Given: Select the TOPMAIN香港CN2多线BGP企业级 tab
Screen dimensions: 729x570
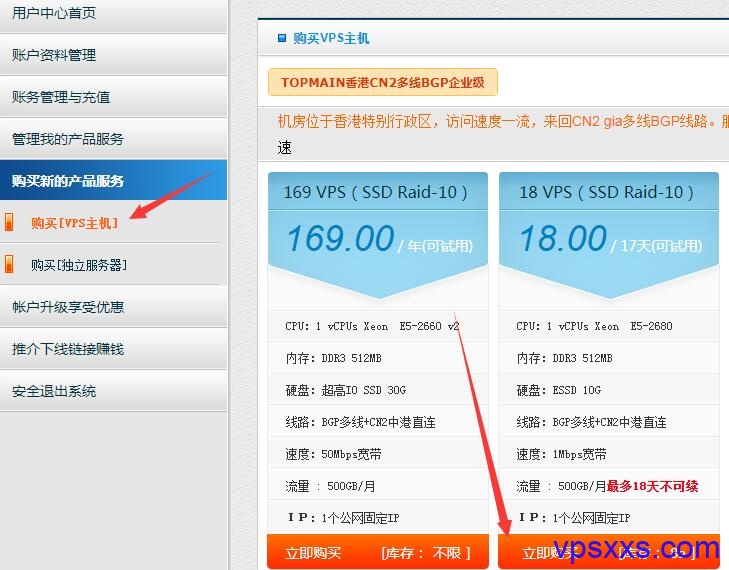Looking at the screenshot, I should point(382,83).
